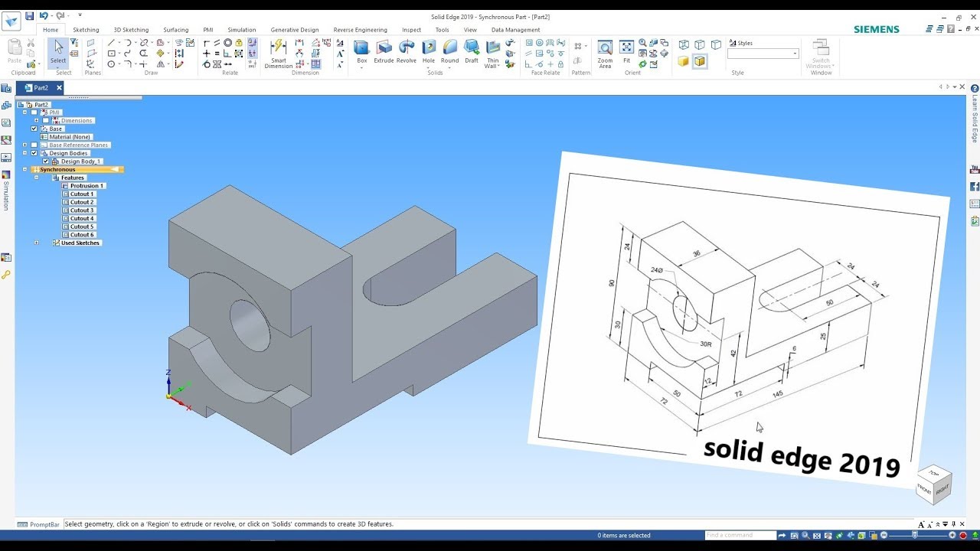Collapse the Features node
980x551 pixels.
coord(36,178)
